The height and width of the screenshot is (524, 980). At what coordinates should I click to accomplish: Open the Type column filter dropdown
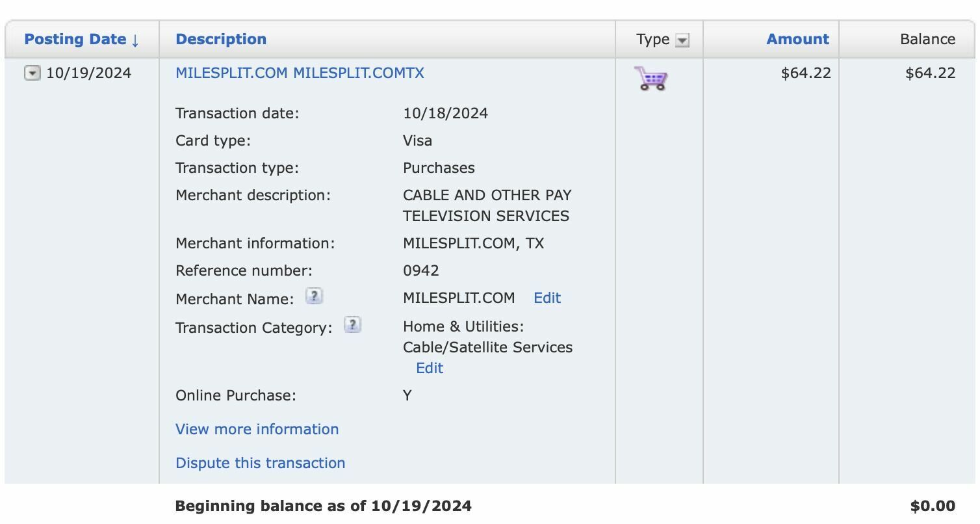pyautogui.click(x=682, y=40)
